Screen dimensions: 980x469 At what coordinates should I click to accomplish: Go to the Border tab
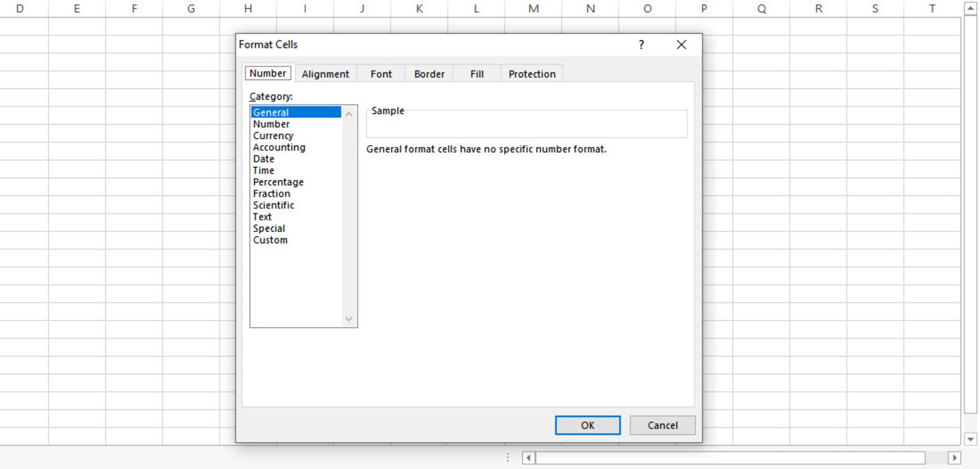429,74
